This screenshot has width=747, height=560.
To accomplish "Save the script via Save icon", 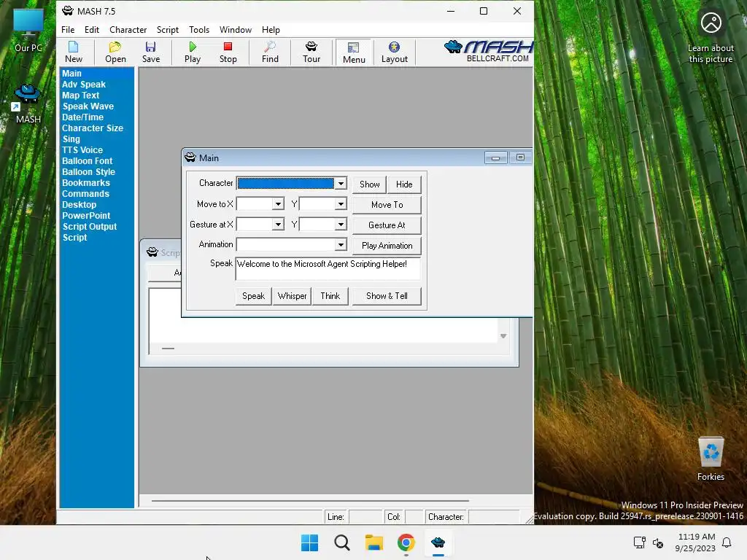I will tap(150, 52).
